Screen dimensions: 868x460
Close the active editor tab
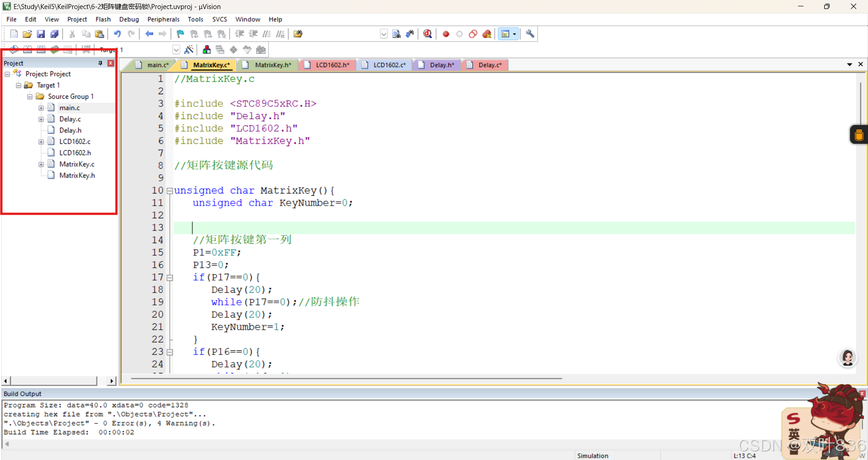point(861,64)
